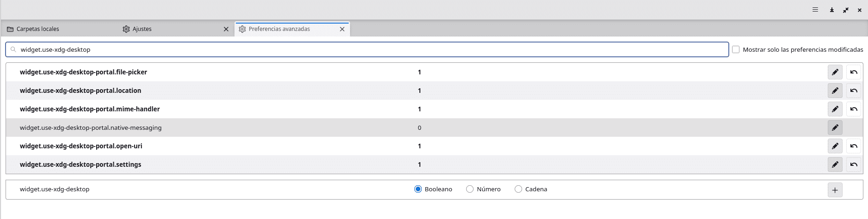Switch to the Carpetas locales tab
This screenshot has width=868, height=219.
pos(38,29)
